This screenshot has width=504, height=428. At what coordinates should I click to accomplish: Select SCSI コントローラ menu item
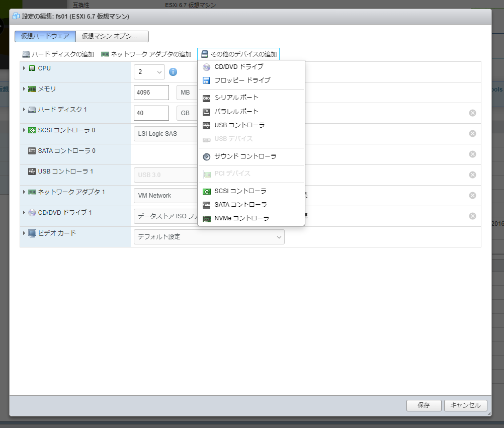[x=251, y=191]
